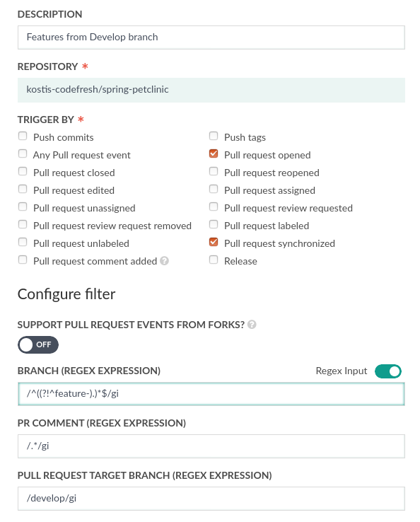
Task: Uncheck Pull request synchronized
Action: [214, 242]
